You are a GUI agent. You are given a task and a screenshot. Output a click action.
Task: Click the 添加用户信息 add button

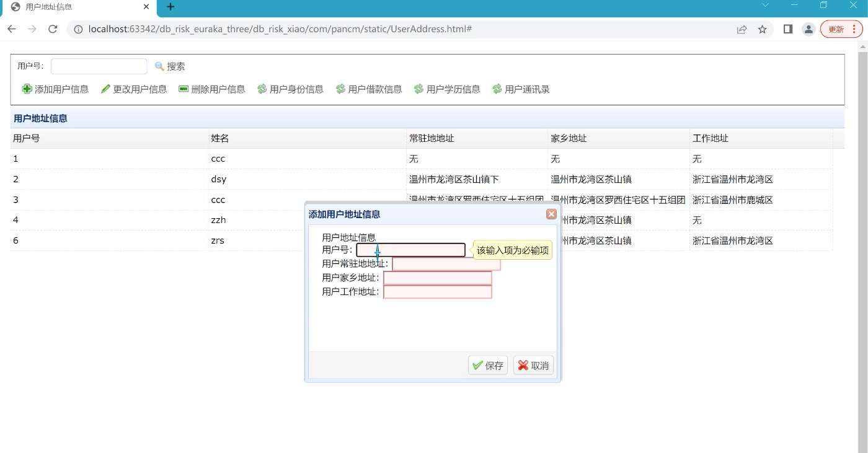coord(55,89)
